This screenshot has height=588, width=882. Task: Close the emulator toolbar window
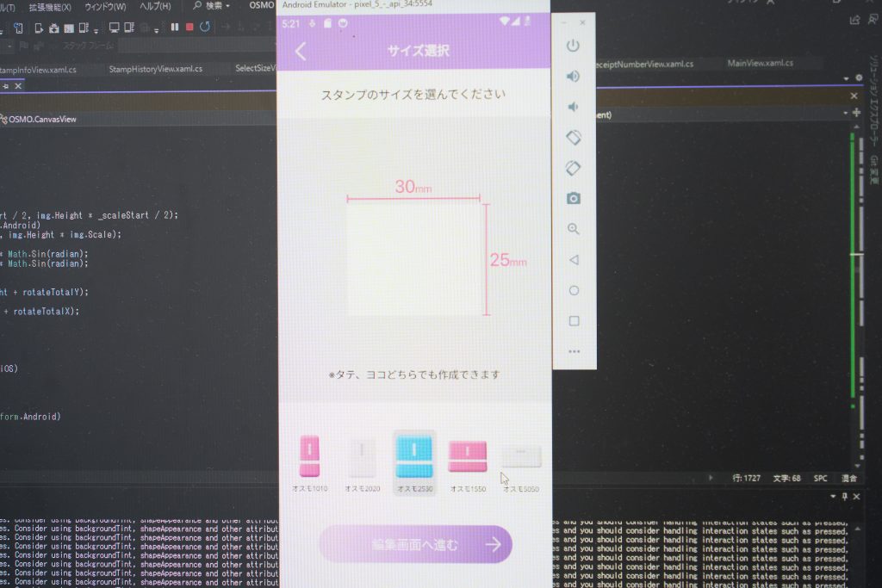[x=582, y=22]
